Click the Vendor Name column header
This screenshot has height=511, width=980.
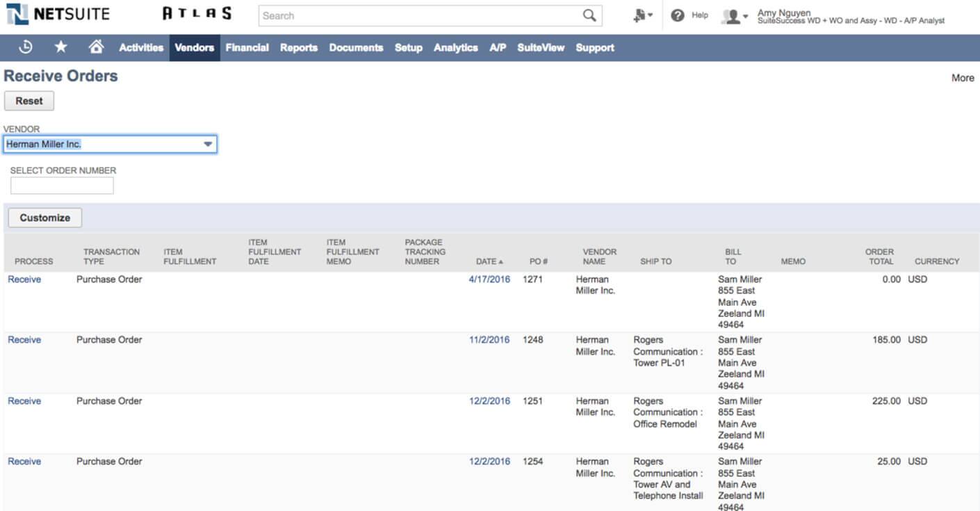[599, 257]
